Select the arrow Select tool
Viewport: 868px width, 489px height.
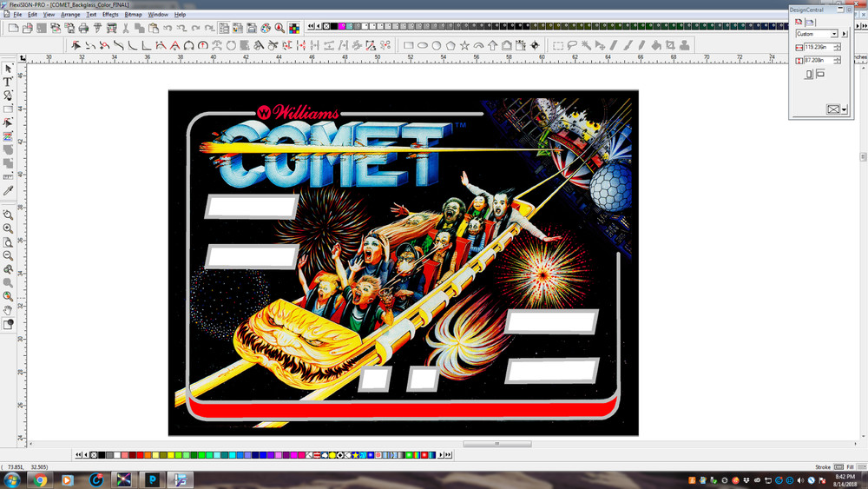point(8,69)
